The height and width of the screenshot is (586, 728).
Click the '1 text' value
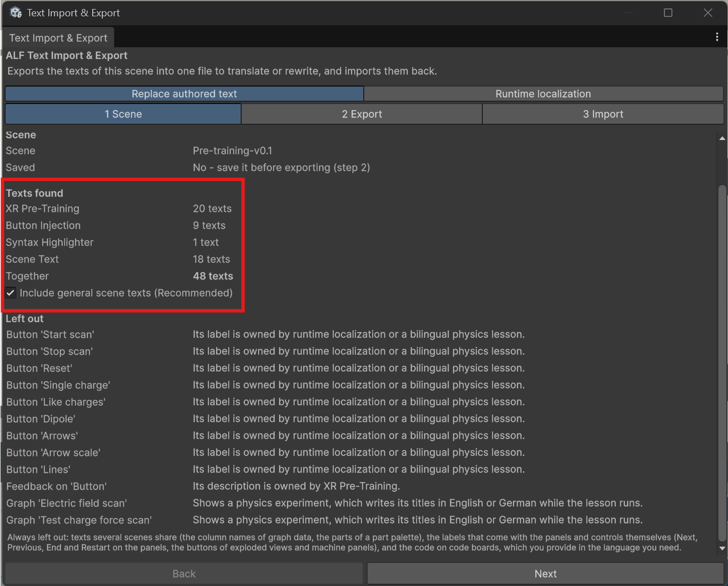click(x=206, y=242)
